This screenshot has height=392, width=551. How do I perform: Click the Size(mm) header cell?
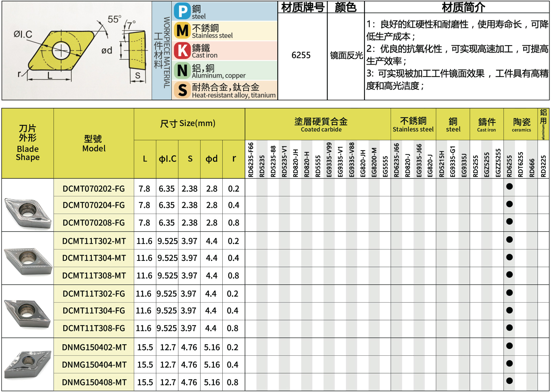click(x=188, y=124)
